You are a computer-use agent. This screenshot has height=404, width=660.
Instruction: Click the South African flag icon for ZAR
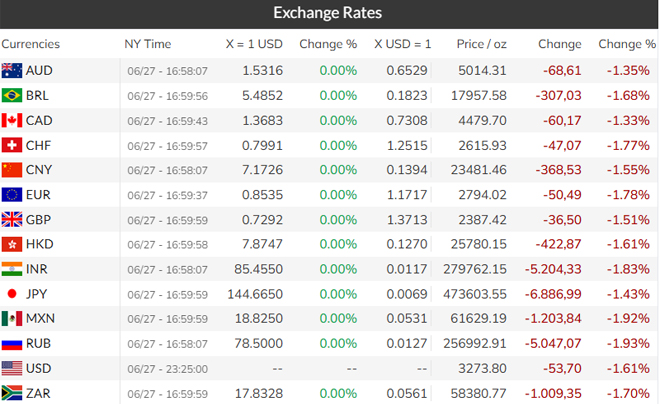12,393
